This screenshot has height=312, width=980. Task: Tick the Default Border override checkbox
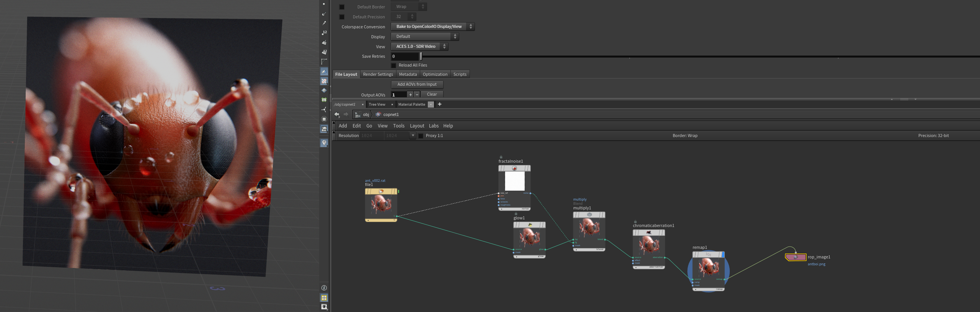pos(342,7)
